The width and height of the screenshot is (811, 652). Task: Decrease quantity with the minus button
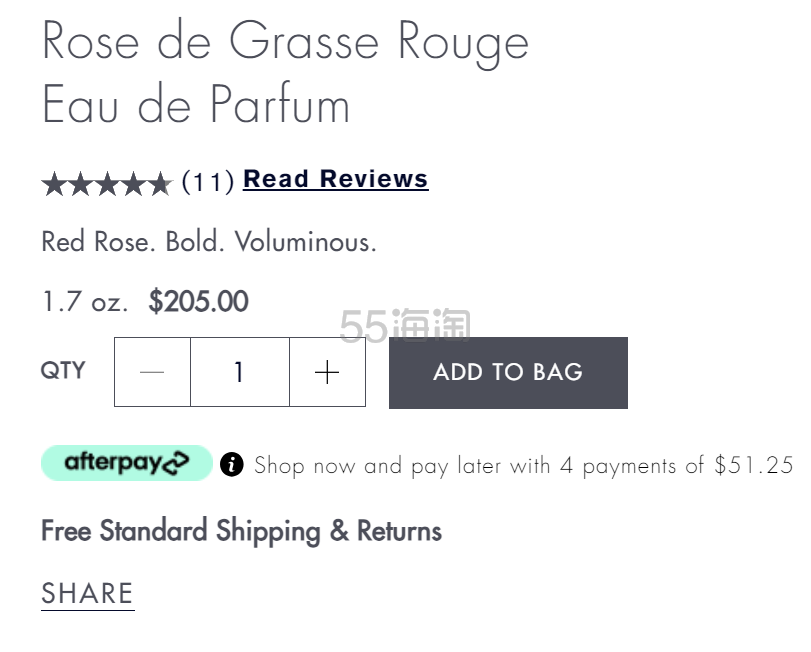coord(152,372)
